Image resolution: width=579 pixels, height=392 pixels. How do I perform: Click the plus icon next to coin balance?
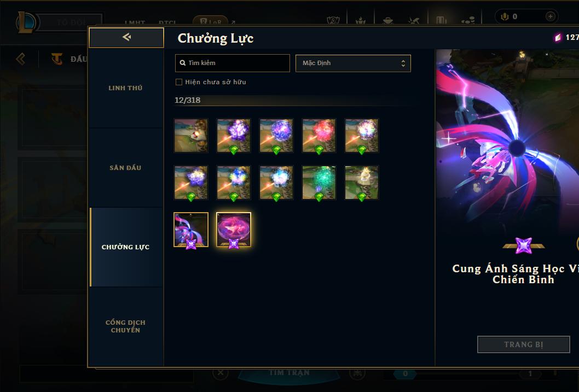tap(550, 16)
